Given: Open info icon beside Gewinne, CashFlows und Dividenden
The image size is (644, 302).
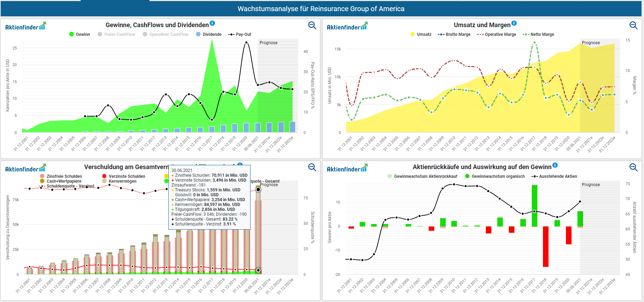Looking at the screenshot, I should tap(212, 23).
